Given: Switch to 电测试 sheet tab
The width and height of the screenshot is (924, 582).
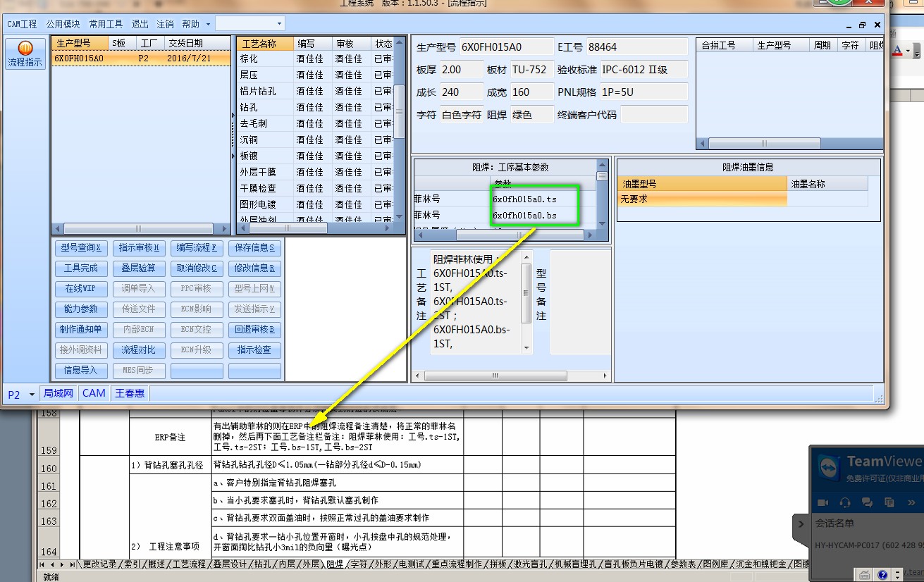Looking at the screenshot, I should click(x=411, y=564).
